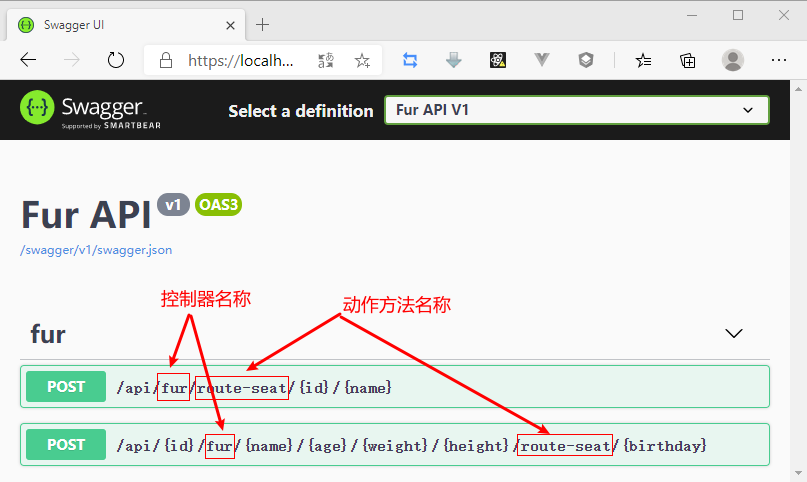The height and width of the screenshot is (482, 807).
Task: Click the blue sync arrows extension icon
Action: coord(410,60)
